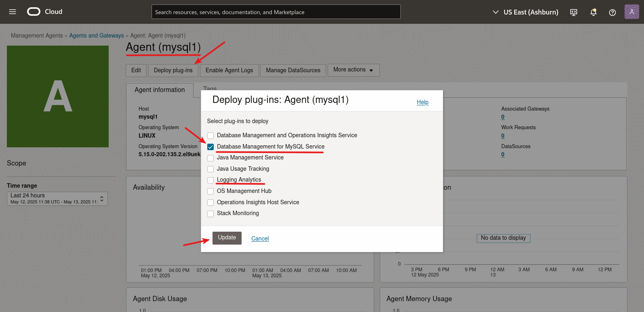Click the No data to display label

[x=503, y=238]
